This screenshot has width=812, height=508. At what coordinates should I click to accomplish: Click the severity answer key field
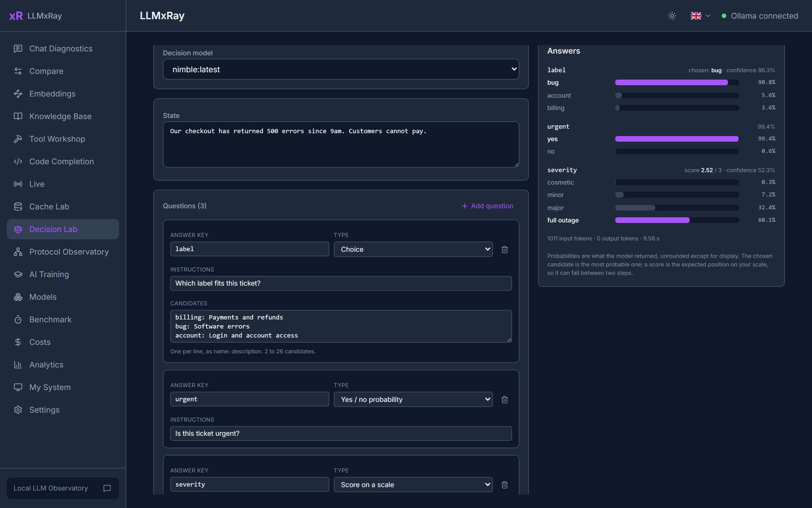[x=250, y=485]
